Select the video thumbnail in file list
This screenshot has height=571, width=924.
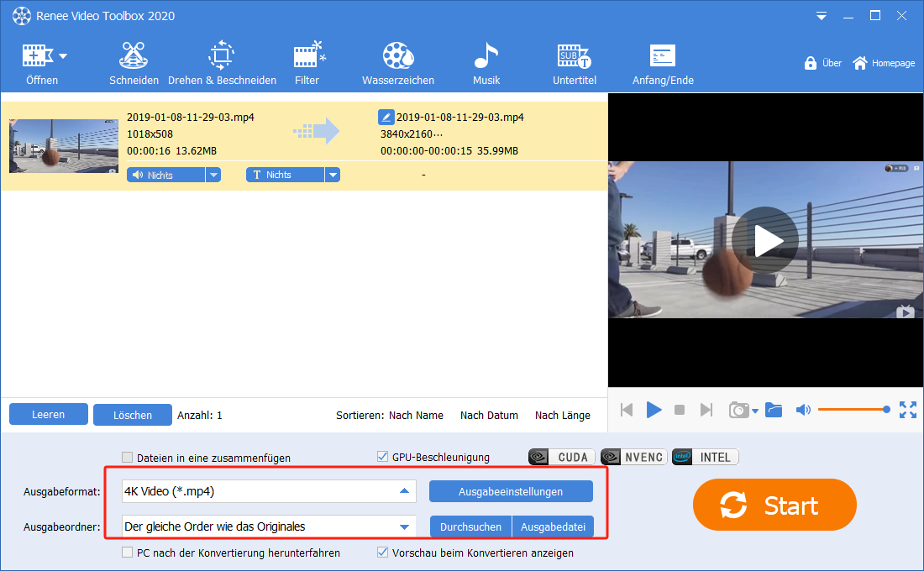point(64,145)
